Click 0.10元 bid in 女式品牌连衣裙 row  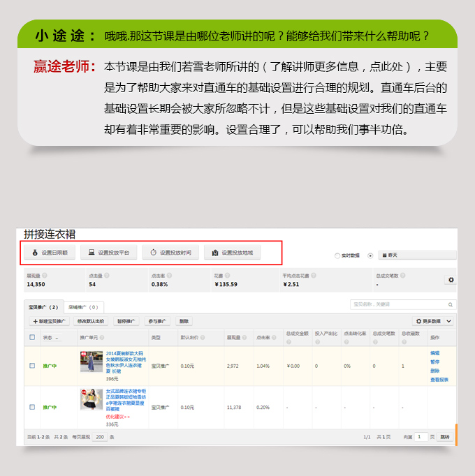[x=187, y=408]
